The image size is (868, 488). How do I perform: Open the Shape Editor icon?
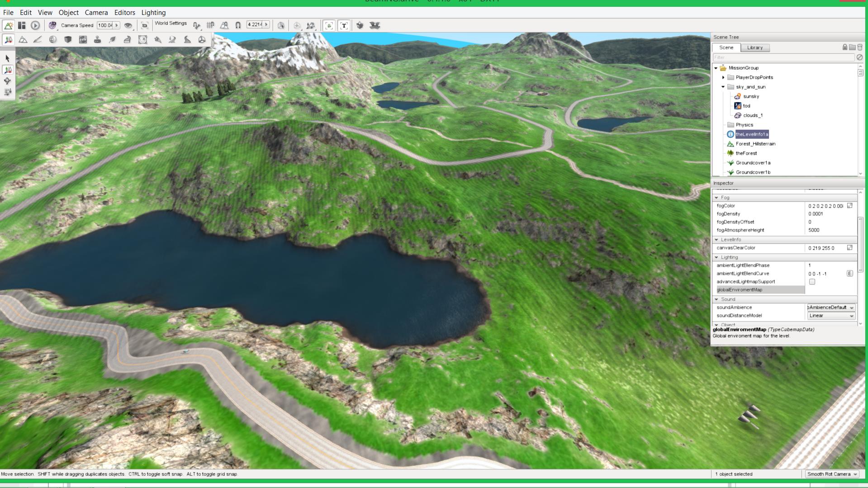[x=202, y=40]
